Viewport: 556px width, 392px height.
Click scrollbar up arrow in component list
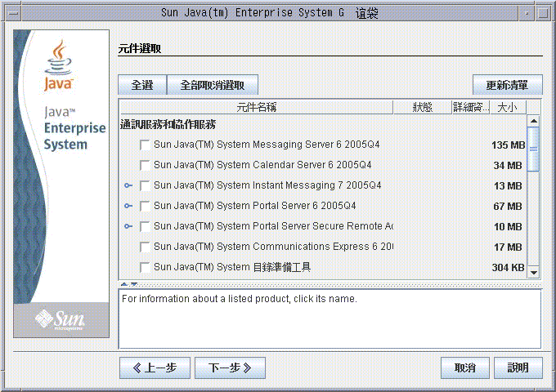tap(533, 121)
